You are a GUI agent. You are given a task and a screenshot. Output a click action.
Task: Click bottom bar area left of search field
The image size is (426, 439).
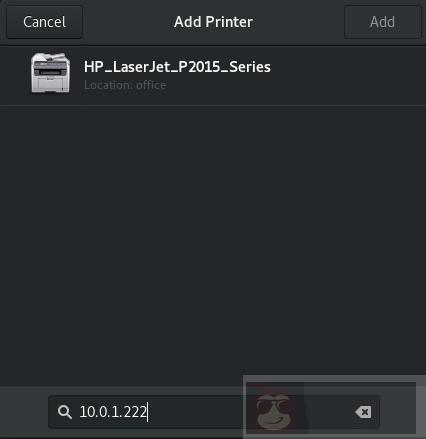point(24,412)
